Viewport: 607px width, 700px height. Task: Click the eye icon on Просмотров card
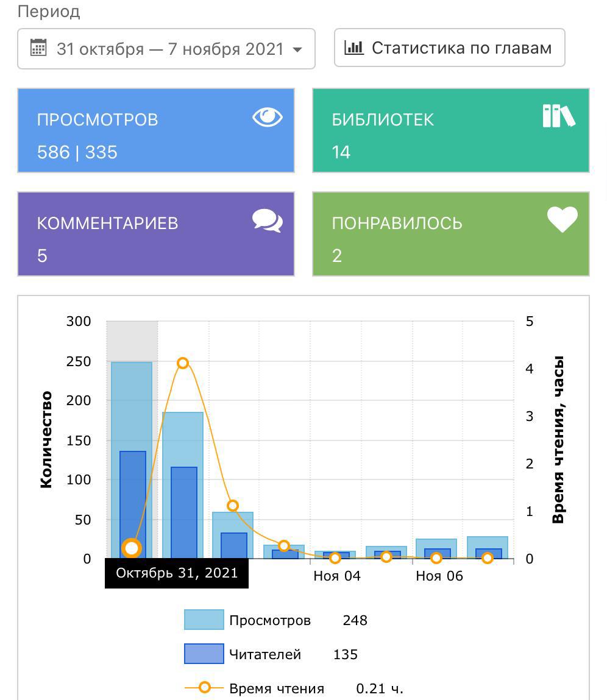click(268, 117)
